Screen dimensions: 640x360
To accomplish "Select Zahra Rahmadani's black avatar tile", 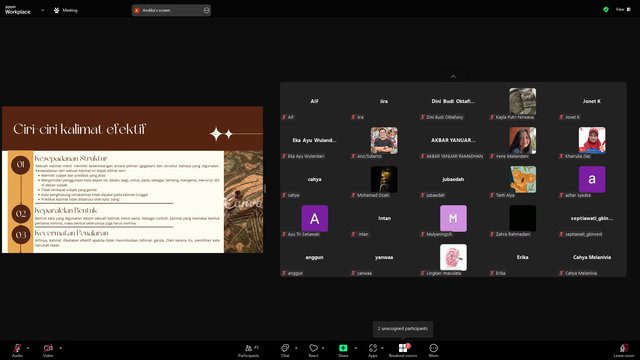I will tap(522, 218).
